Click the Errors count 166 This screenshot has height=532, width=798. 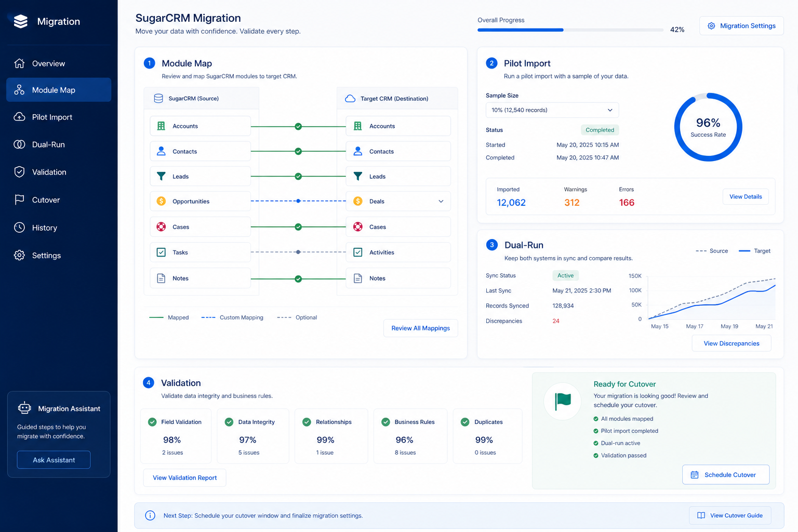627,203
